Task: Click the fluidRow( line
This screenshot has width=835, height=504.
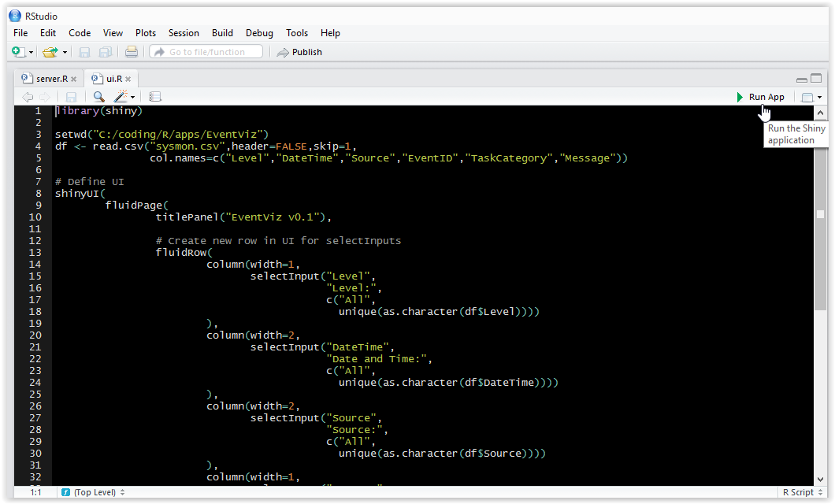Action: [184, 252]
